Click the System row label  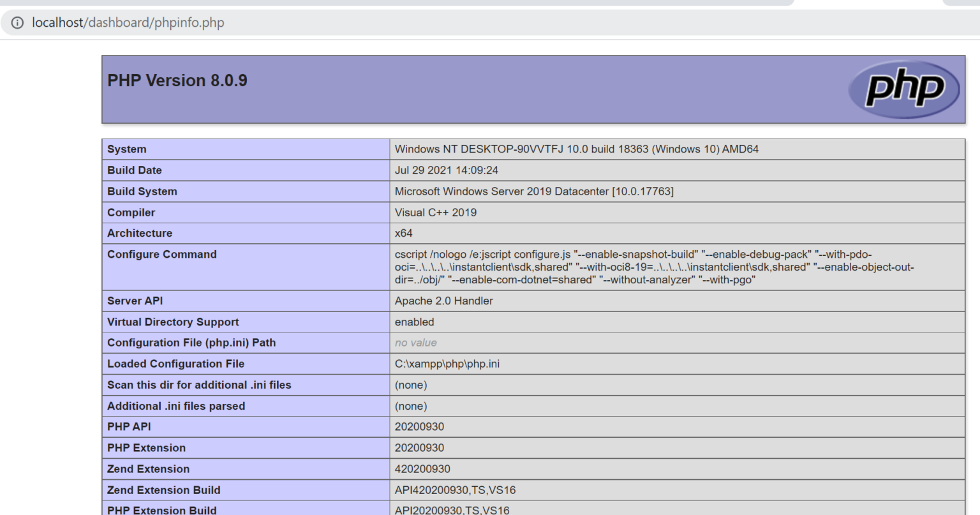coord(127,149)
